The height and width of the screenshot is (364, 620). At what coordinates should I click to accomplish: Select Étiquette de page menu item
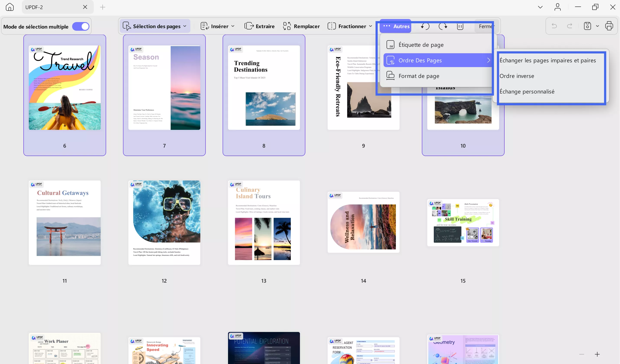[421, 45]
